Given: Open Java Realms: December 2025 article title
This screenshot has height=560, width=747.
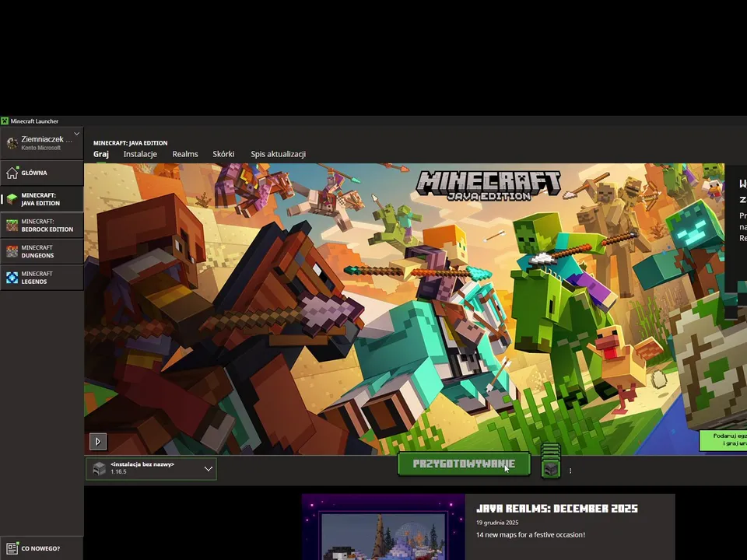Looking at the screenshot, I should [x=557, y=509].
